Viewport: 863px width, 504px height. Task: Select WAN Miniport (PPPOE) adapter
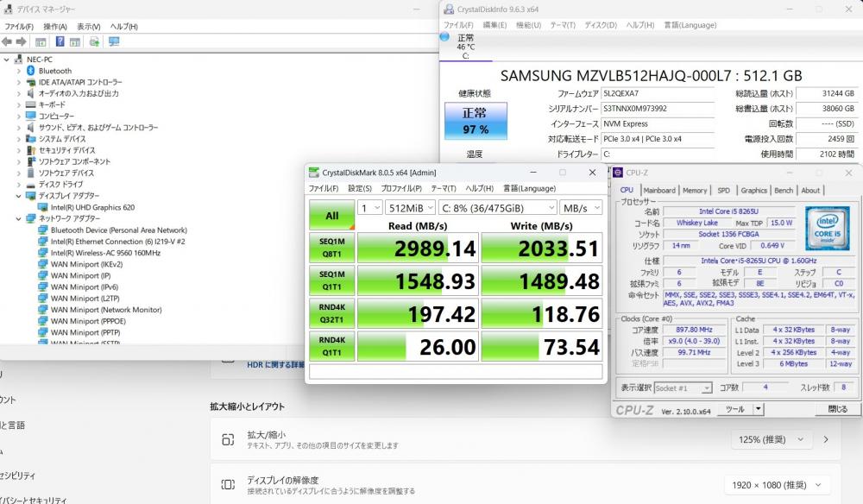coord(88,321)
